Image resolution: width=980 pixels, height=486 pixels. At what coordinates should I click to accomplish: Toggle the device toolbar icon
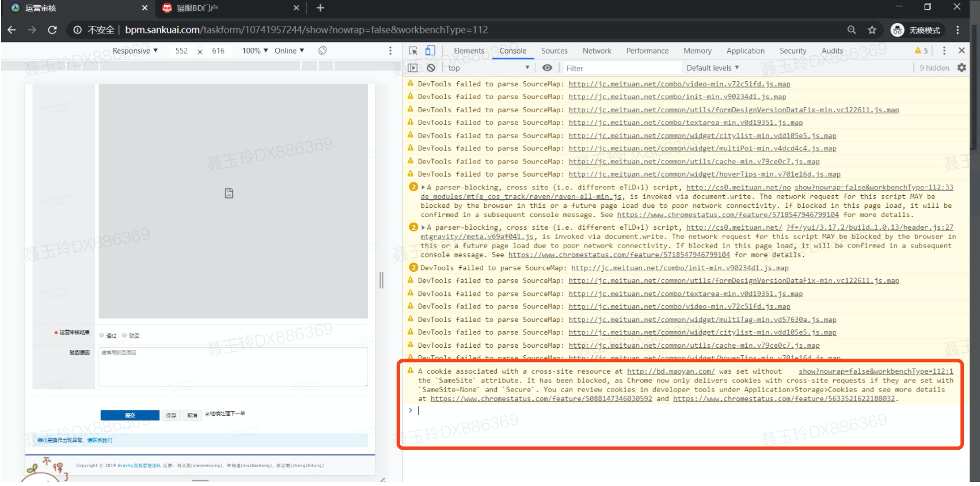pyautogui.click(x=430, y=51)
